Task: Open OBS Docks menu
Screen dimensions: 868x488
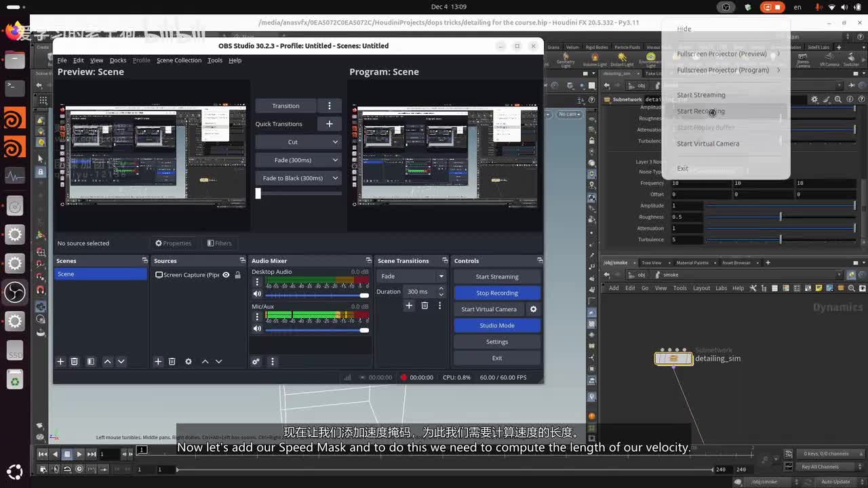Action: pos(118,60)
